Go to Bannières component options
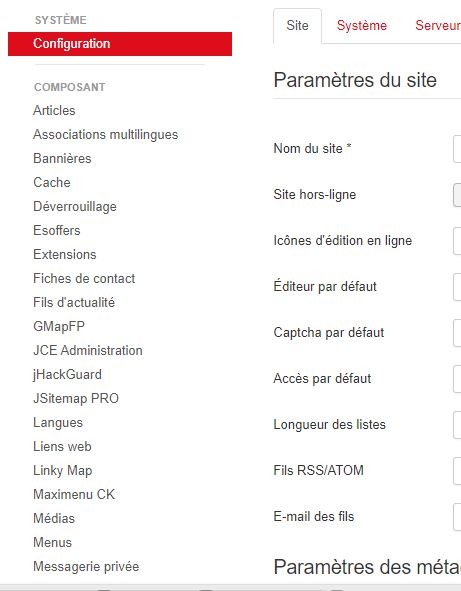Image resolution: width=461 pixels, height=591 pixels. pyautogui.click(x=62, y=158)
